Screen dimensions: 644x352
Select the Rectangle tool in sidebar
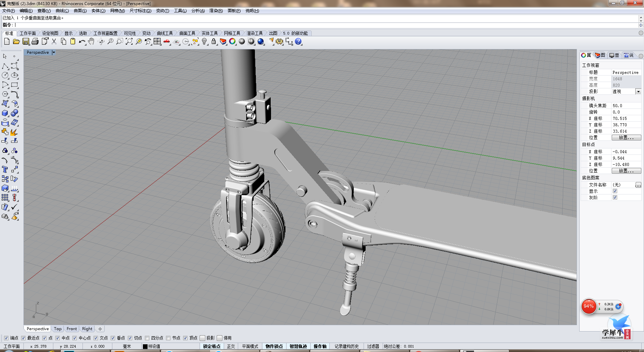pos(14,85)
